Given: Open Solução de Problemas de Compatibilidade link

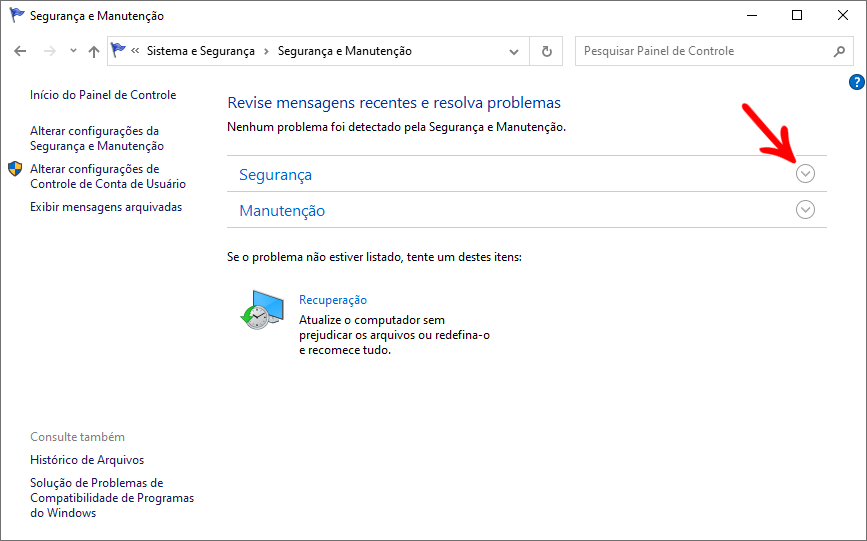Looking at the screenshot, I should click(x=112, y=498).
